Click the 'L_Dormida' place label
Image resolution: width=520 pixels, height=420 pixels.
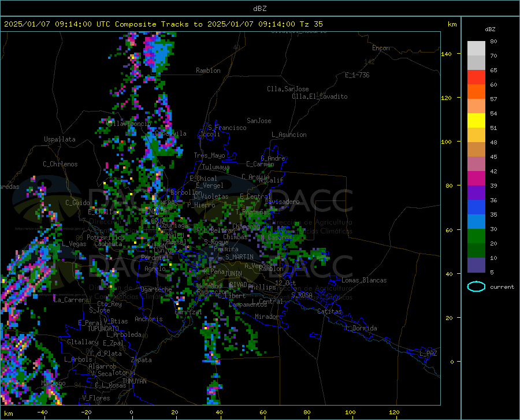coord(361,328)
